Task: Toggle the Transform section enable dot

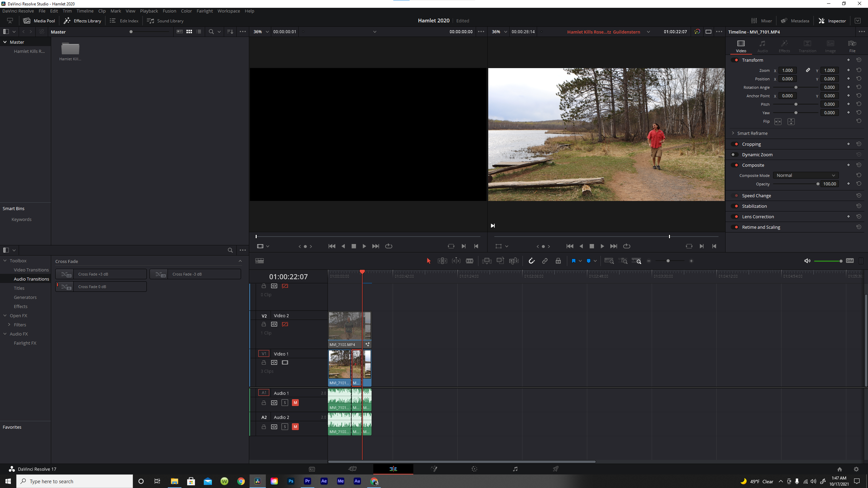Action: [735, 60]
